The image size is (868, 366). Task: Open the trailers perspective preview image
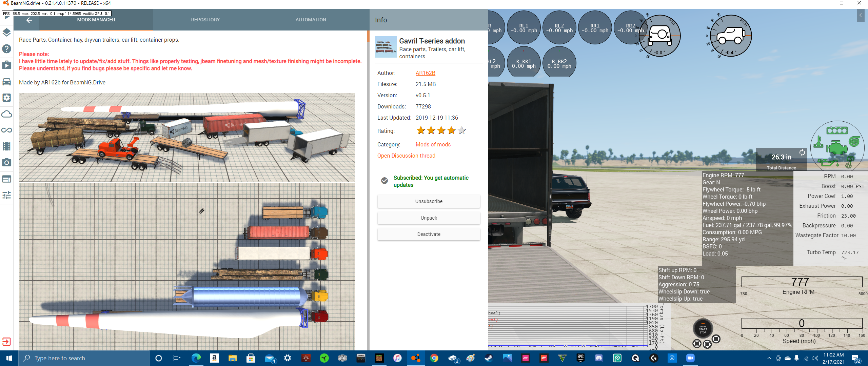point(187,137)
